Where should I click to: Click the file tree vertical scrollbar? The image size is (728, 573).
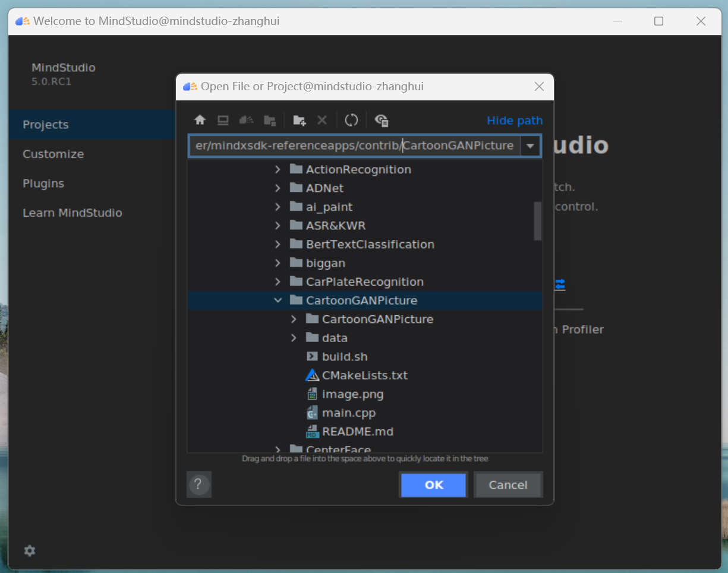pos(537,221)
